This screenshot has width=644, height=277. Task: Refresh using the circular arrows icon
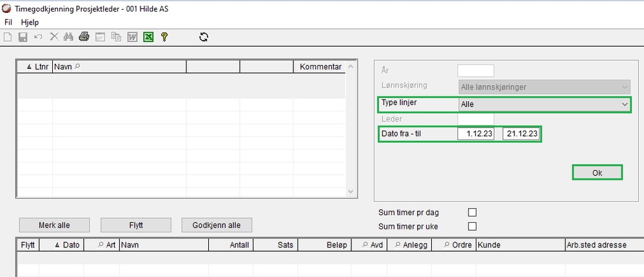(204, 37)
